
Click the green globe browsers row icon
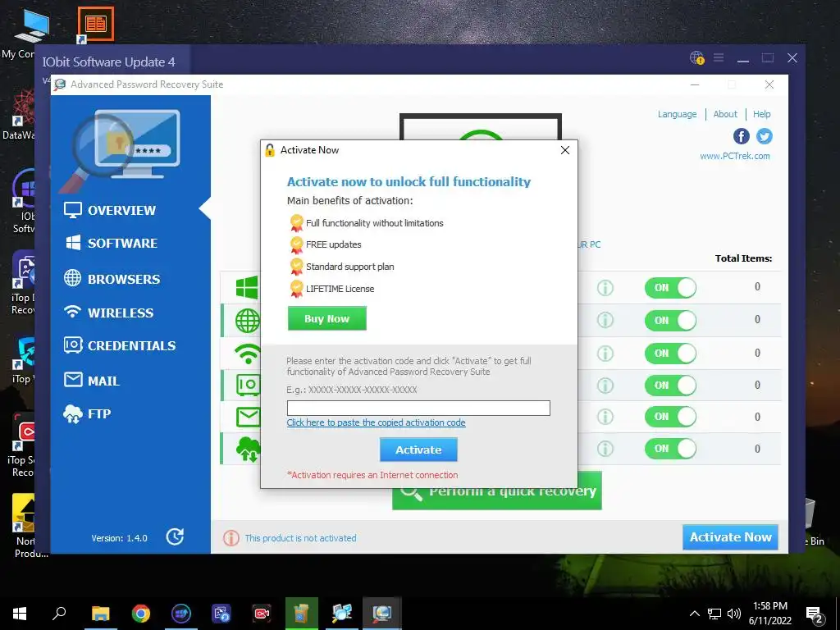coord(248,321)
